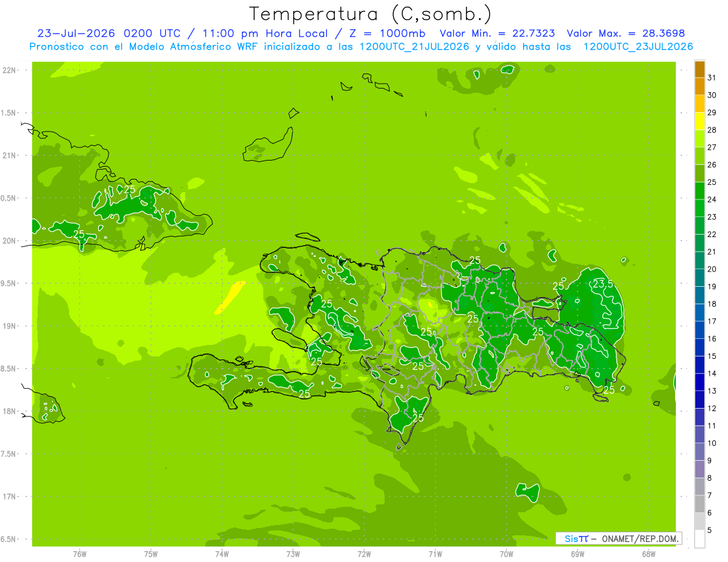Select the '76W' longitude label
The width and height of the screenshot is (728, 562).
[79, 554]
